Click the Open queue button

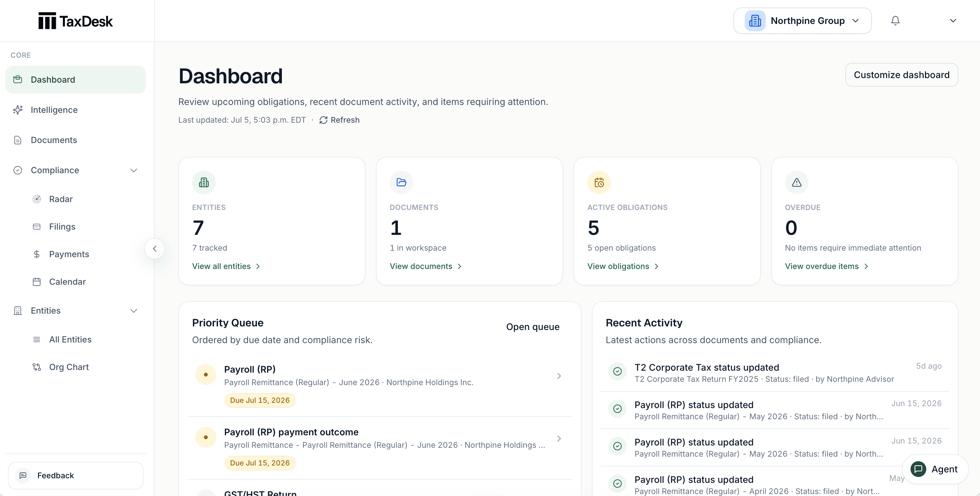click(x=533, y=327)
